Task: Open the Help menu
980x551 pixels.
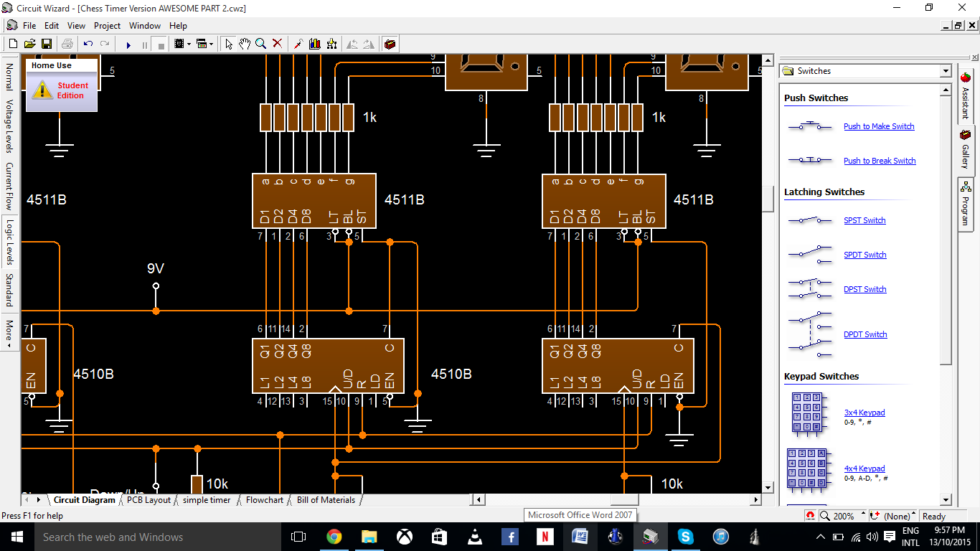Action: (x=178, y=26)
